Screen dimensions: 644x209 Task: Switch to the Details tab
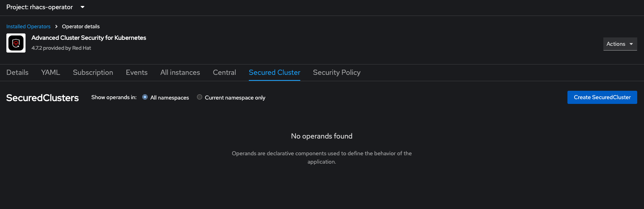tap(18, 72)
